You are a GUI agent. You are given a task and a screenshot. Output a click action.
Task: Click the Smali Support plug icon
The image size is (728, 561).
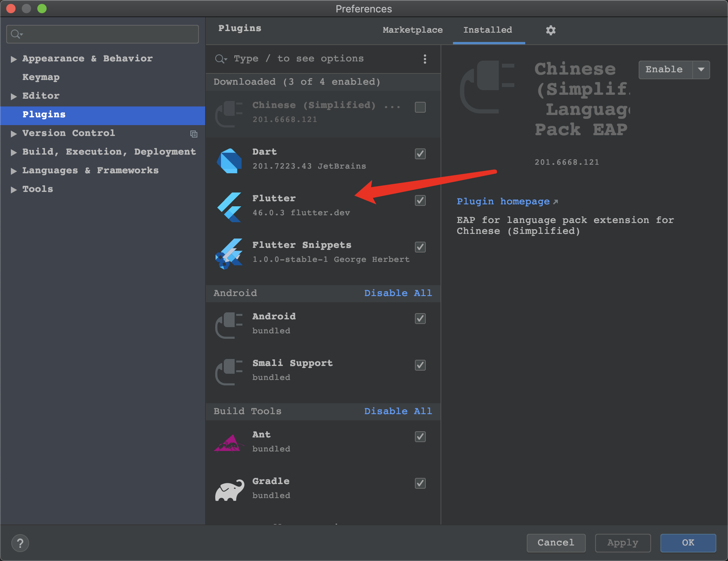coord(229,372)
